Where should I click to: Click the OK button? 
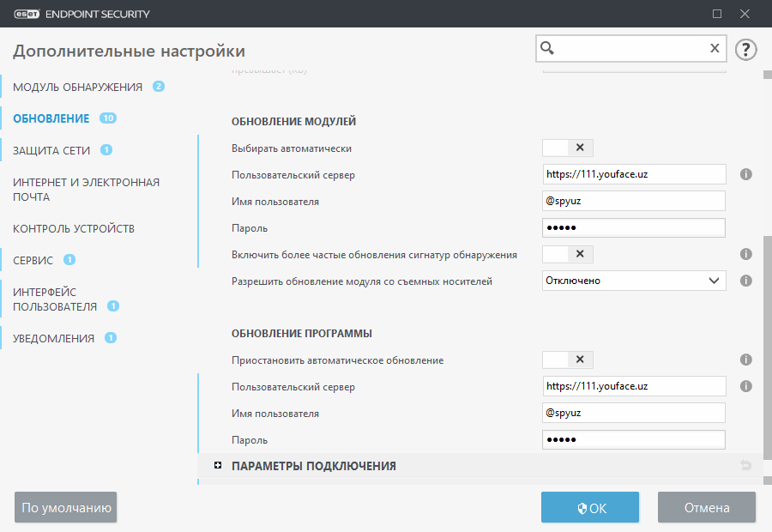[590, 507]
